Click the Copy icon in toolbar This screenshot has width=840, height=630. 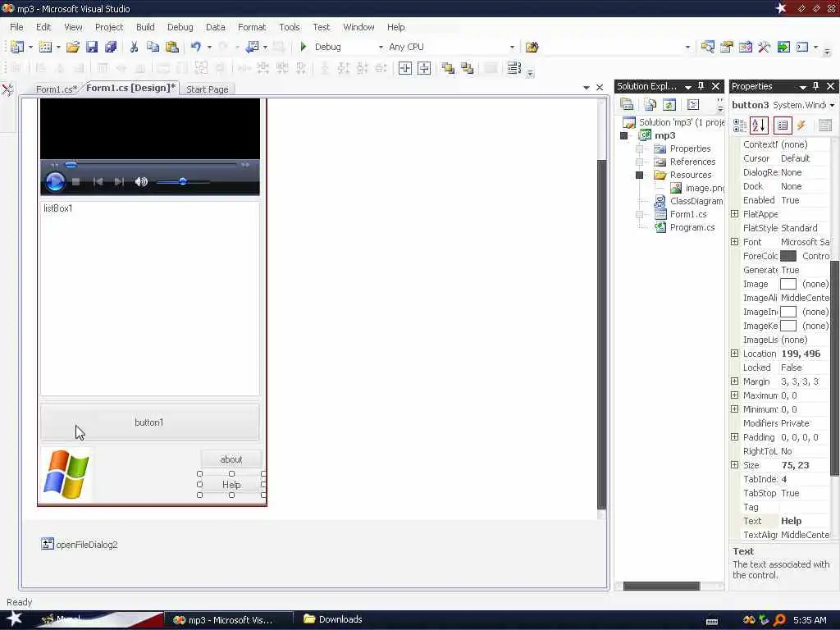tap(153, 47)
